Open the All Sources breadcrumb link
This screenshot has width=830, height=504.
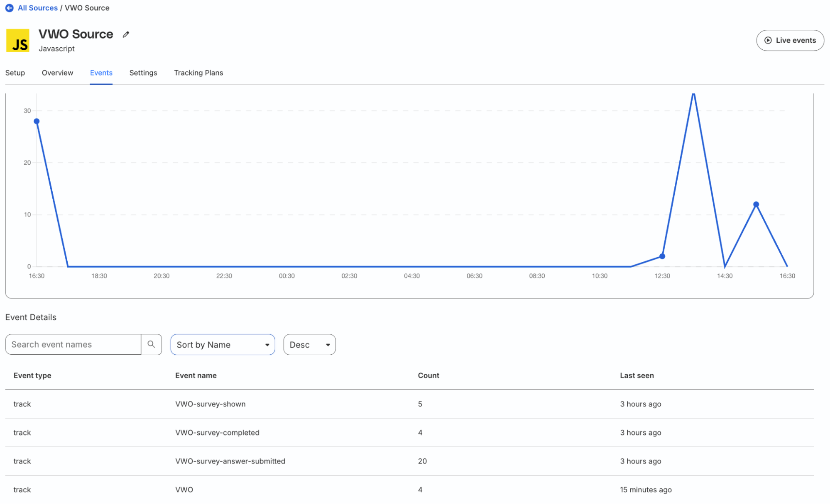click(x=37, y=8)
